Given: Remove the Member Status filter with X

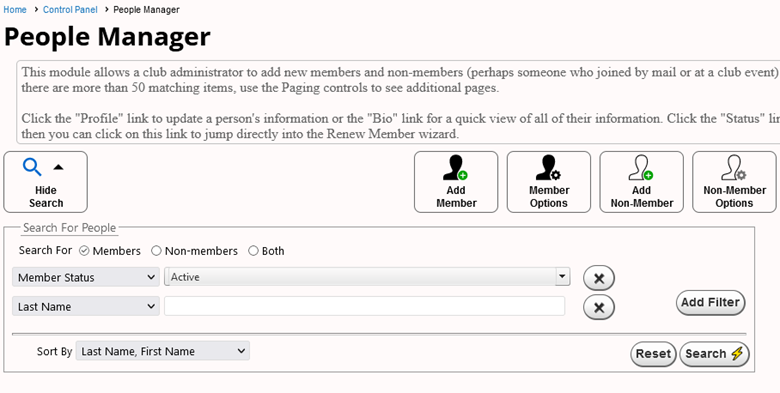Looking at the screenshot, I should pos(599,278).
